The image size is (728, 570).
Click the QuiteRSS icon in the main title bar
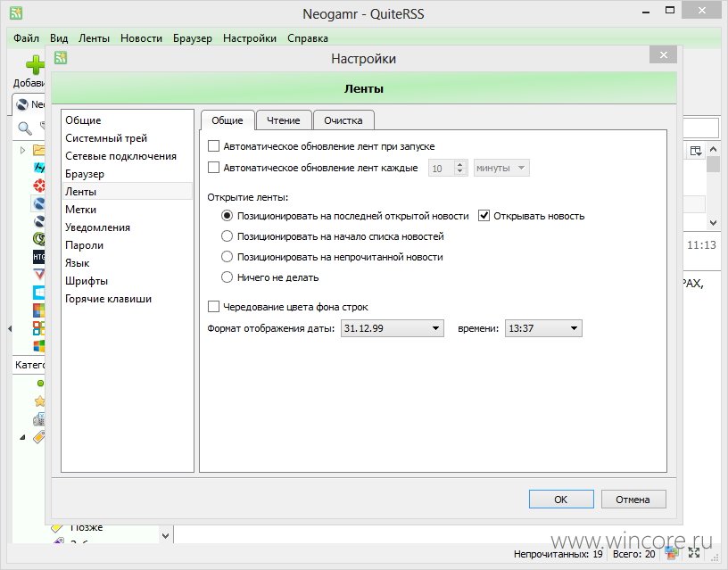click(16, 13)
